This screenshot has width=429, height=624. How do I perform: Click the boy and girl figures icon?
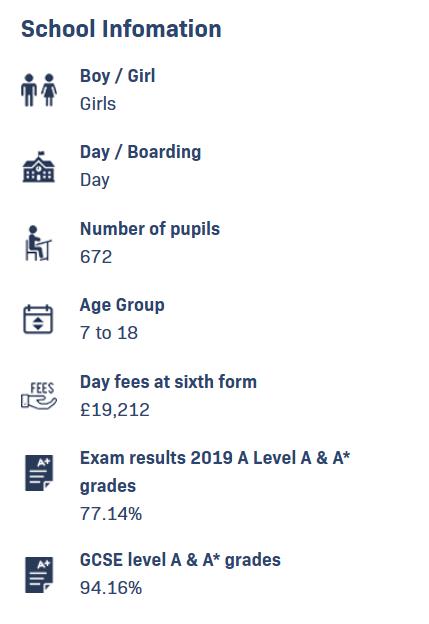click(39, 90)
